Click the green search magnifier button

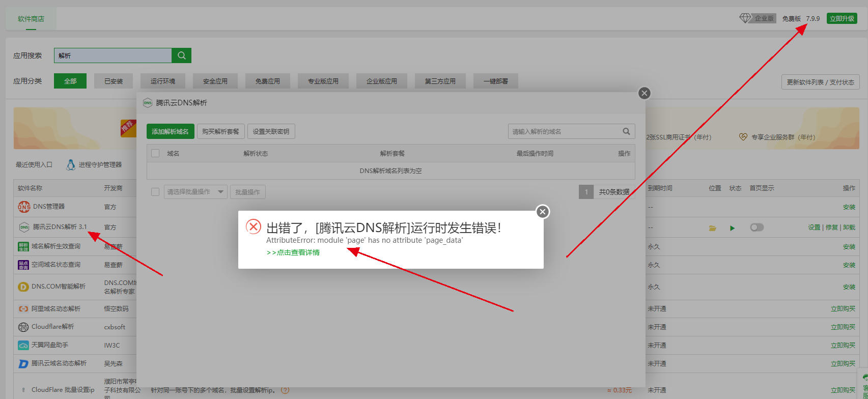182,55
